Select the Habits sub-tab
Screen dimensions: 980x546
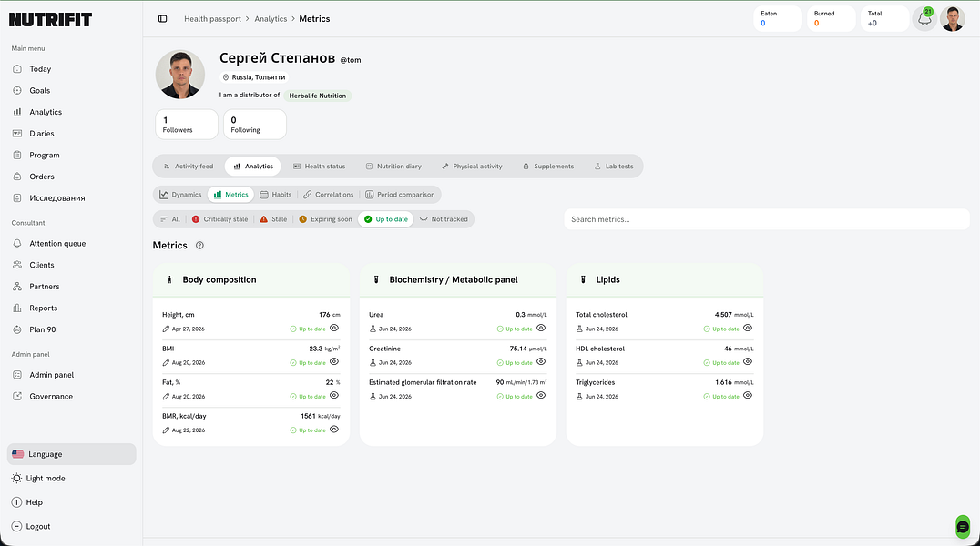coord(276,195)
